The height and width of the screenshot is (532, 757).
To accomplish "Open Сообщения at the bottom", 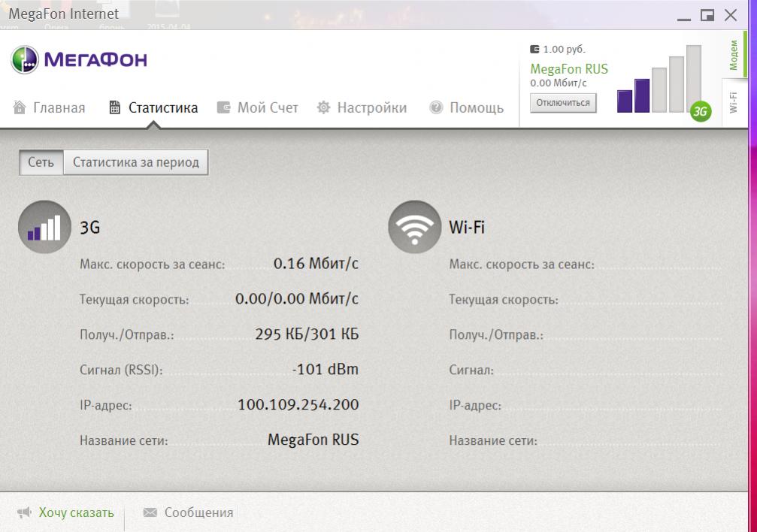I will click(199, 512).
